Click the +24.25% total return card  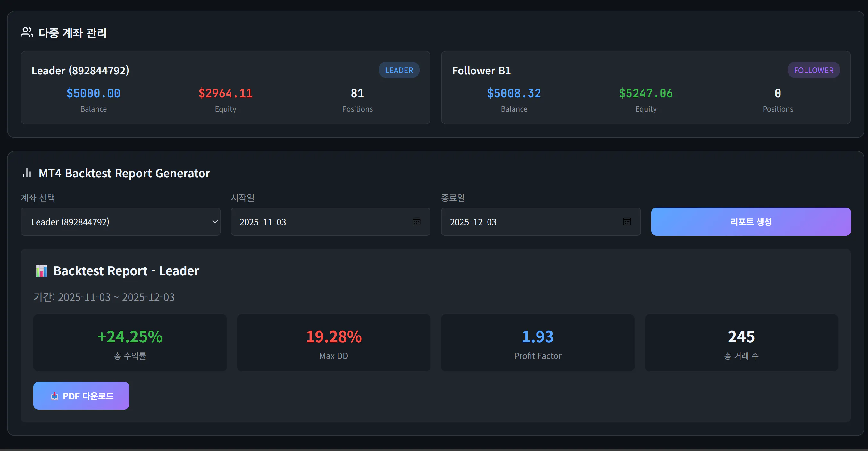coord(130,343)
